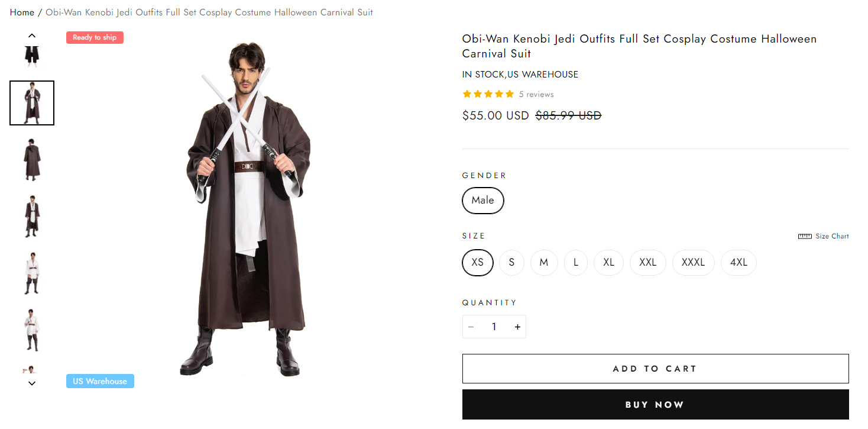This screenshot has width=868, height=429.
Task: Go to the Home breadcrumb link
Action: point(22,12)
